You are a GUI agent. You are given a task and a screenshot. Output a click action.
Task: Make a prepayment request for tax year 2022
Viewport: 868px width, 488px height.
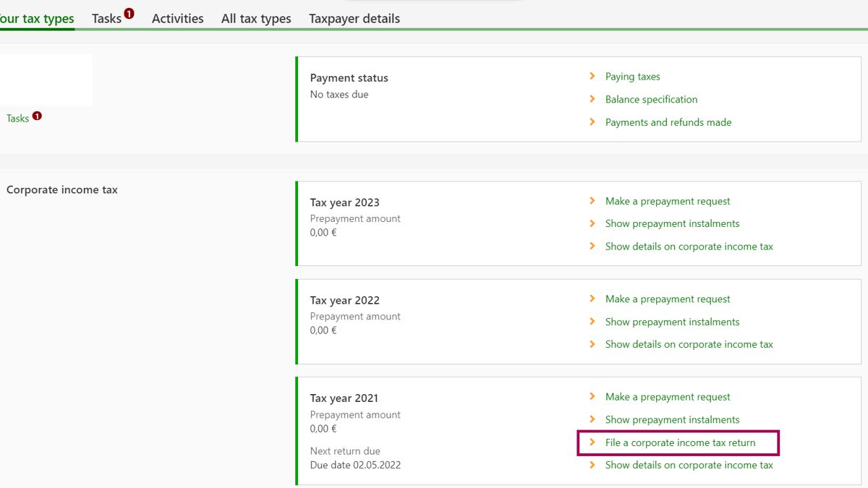(x=667, y=299)
